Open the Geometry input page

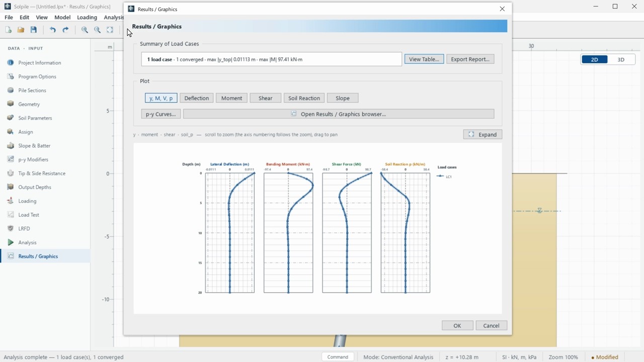pos(45,104)
